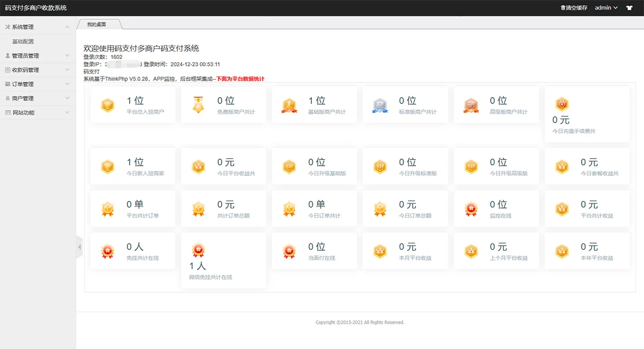644x349 pixels.
Task: Click the 今日充值手续费共 shield icon
Action: [561, 105]
